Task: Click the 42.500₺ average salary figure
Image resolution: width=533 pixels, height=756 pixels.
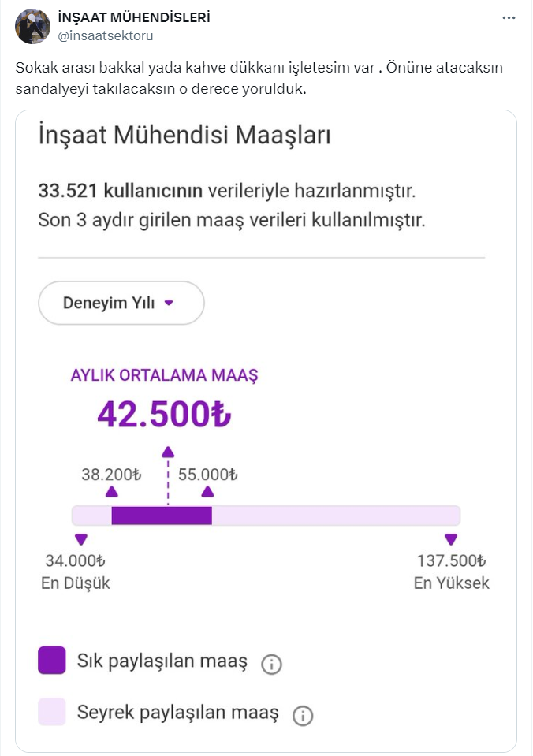Action: (164, 415)
